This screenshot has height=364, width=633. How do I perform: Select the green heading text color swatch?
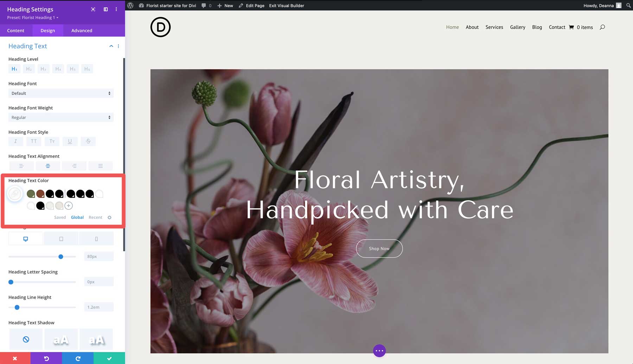(31, 194)
